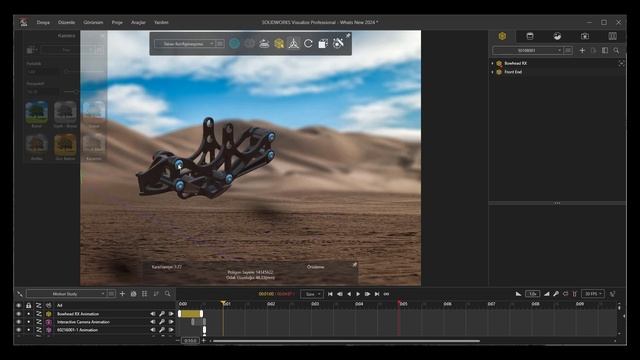Click the render wizard icon in floating toolbar
Viewport: 640px width, 360px height.
(338, 43)
